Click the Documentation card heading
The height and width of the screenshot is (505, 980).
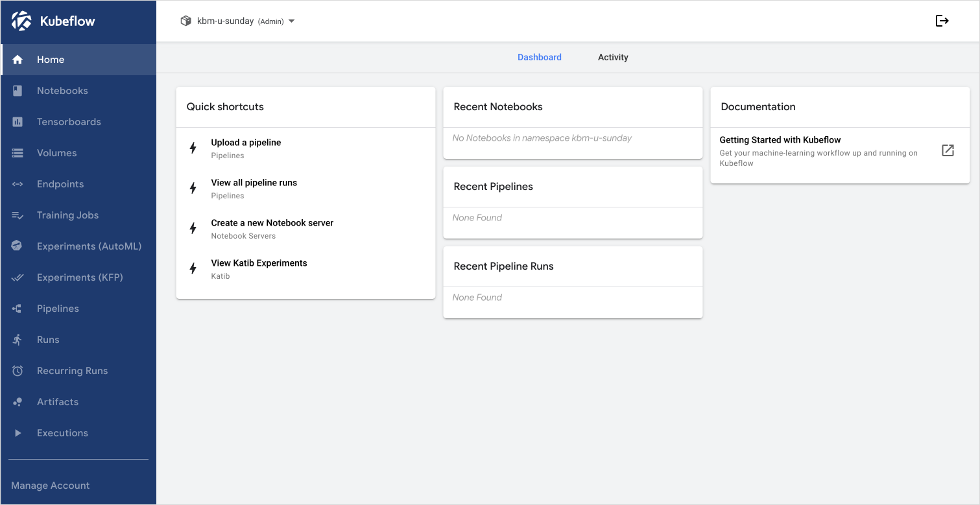click(758, 106)
